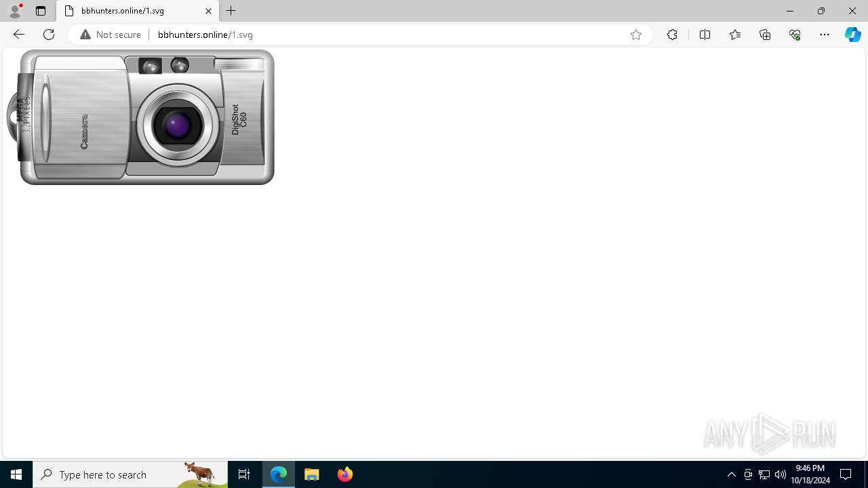868x488 pixels.
Task: Refresh the current page
Action: click(49, 35)
